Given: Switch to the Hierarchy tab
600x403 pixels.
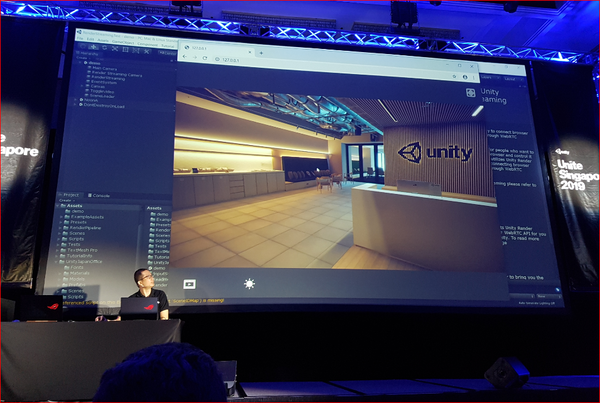Looking at the screenshot, I should point(88,54).
